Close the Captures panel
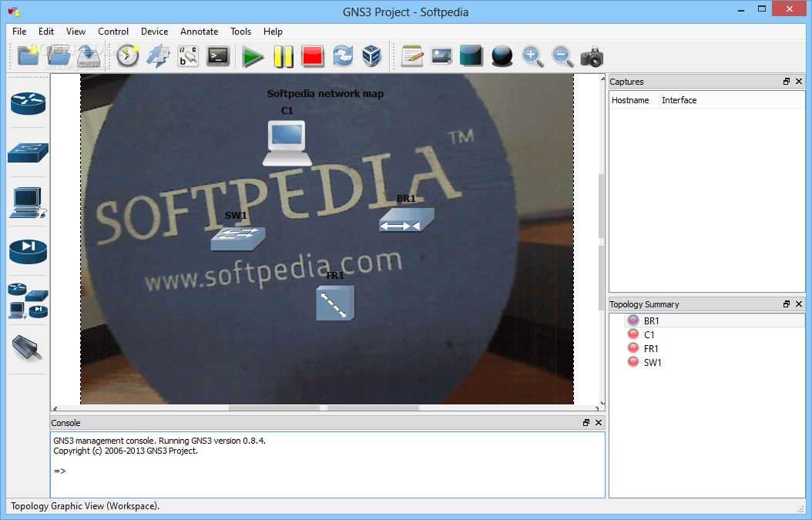Image resolution: width=812 pixels, height=520 pixels. pyautogui.click(x=799, y=82)
